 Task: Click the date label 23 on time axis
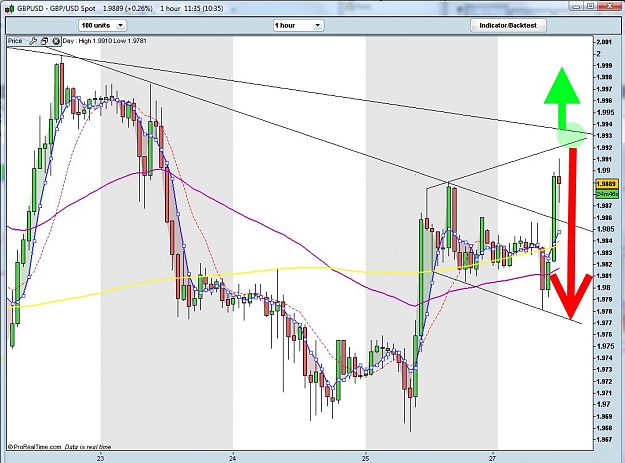point(100,458)
